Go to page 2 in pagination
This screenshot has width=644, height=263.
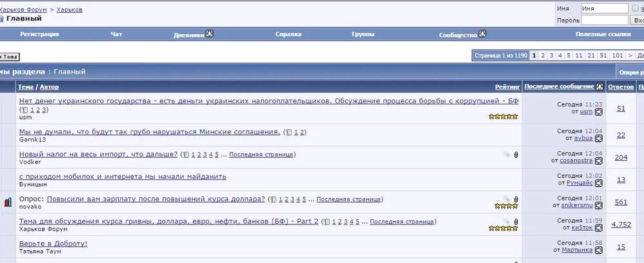(542, 55)
